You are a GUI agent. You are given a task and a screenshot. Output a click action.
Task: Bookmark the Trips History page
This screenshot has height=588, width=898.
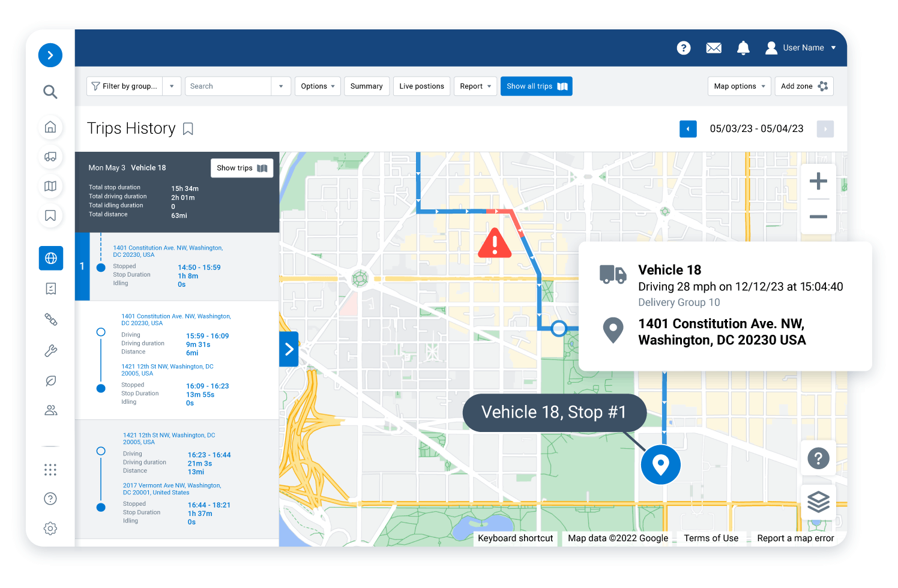188,129
